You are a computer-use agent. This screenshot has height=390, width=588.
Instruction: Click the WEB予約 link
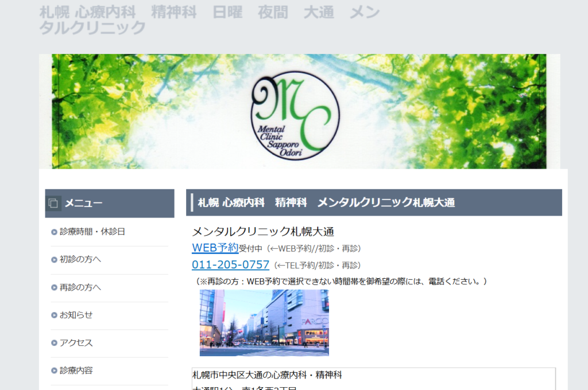(215, 248)
